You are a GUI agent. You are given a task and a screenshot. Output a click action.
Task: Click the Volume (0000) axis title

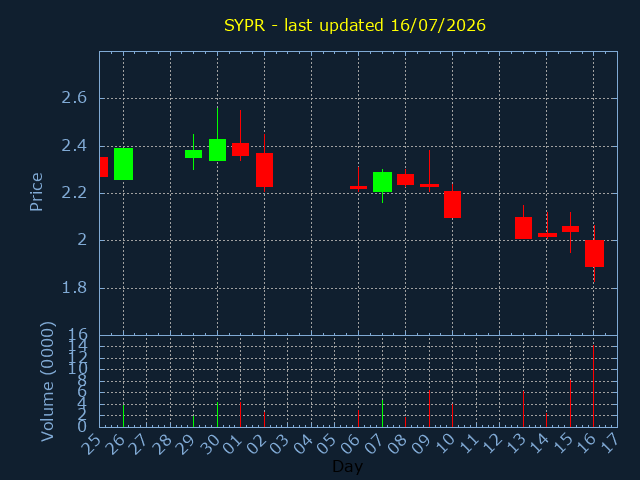tap(47, 382)
